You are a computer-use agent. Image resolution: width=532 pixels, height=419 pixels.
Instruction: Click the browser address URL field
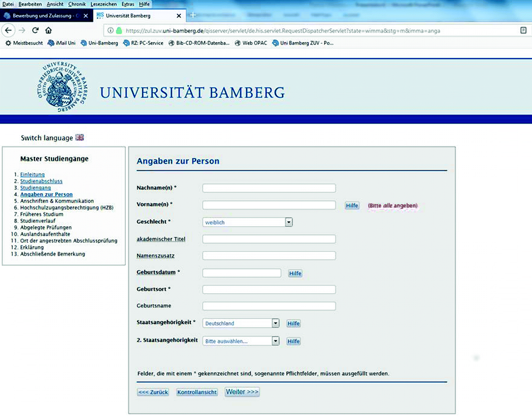click(x=283, y=31)
